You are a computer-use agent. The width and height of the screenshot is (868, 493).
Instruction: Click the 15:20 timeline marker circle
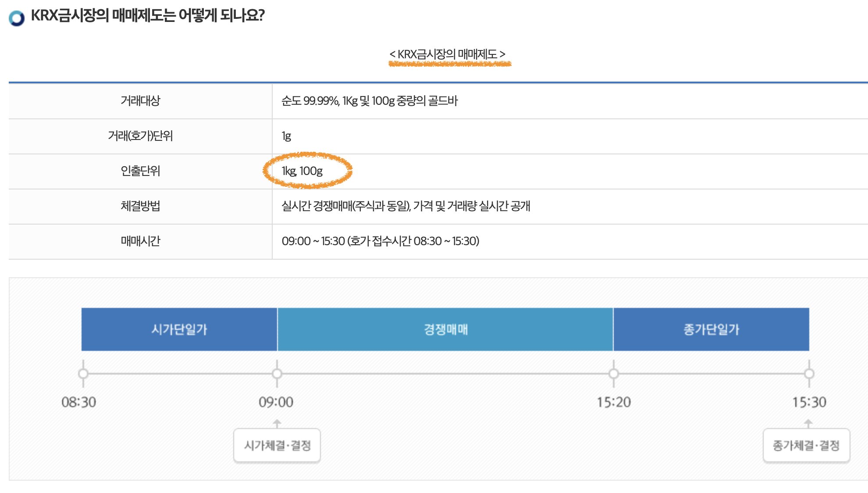[x=614, y=374]
